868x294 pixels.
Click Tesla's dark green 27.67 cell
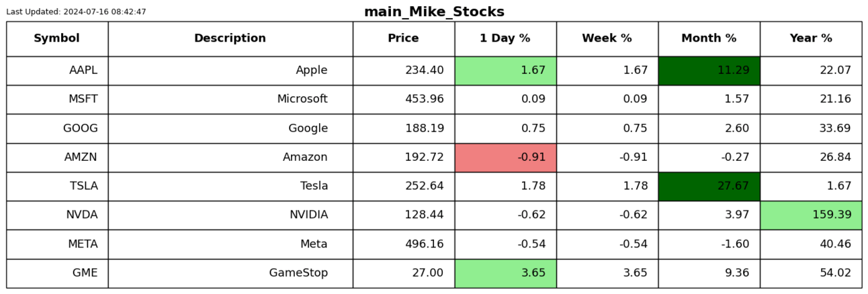pos(709,186)
